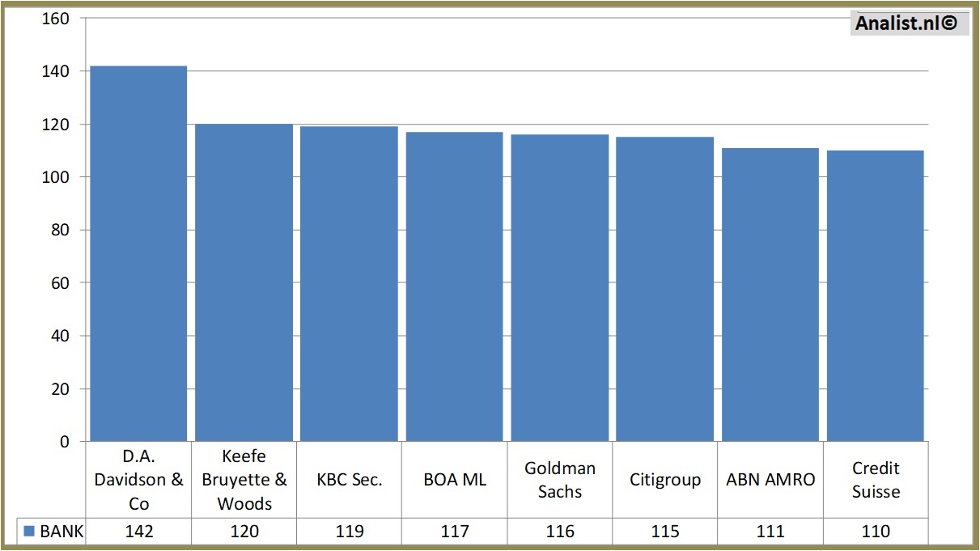Screen dimensions: 980x551
Task: Click the BANK legend label
Action: pos(61,532)
